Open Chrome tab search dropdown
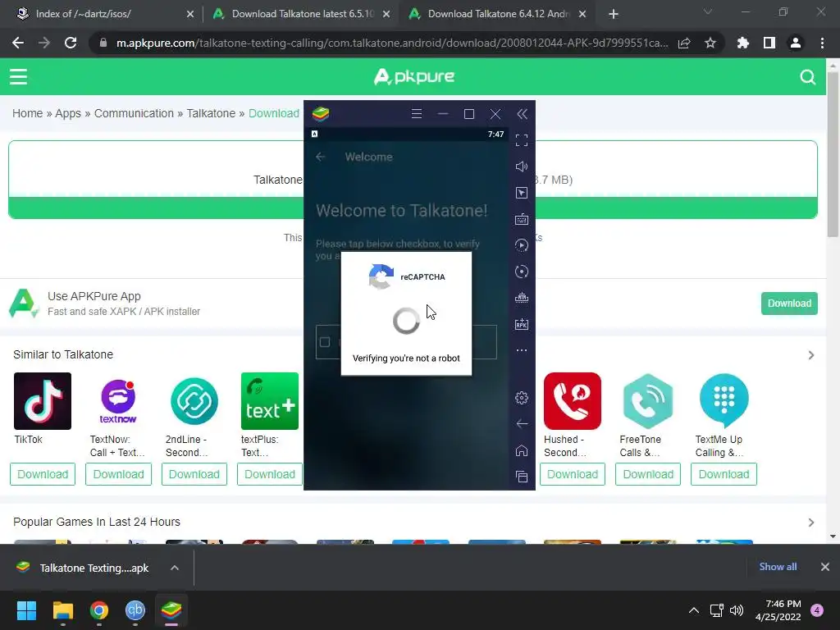 [707, 11]
